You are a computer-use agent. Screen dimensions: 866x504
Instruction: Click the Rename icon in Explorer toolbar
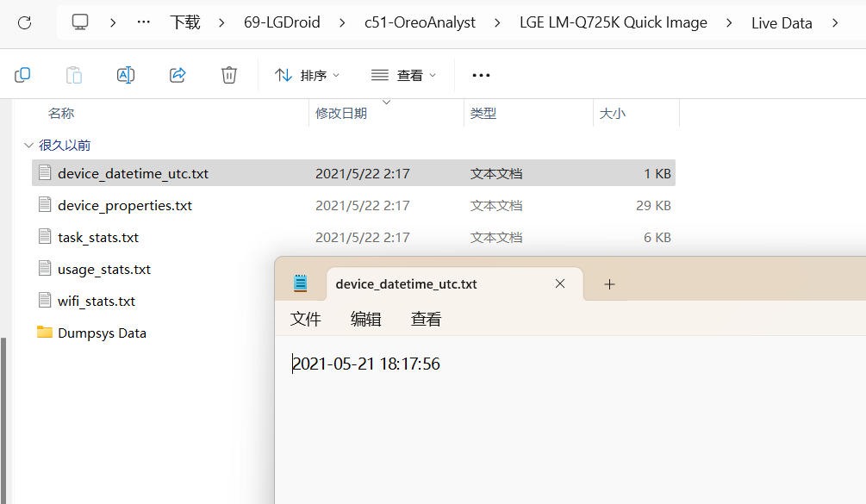coord(126,75)
